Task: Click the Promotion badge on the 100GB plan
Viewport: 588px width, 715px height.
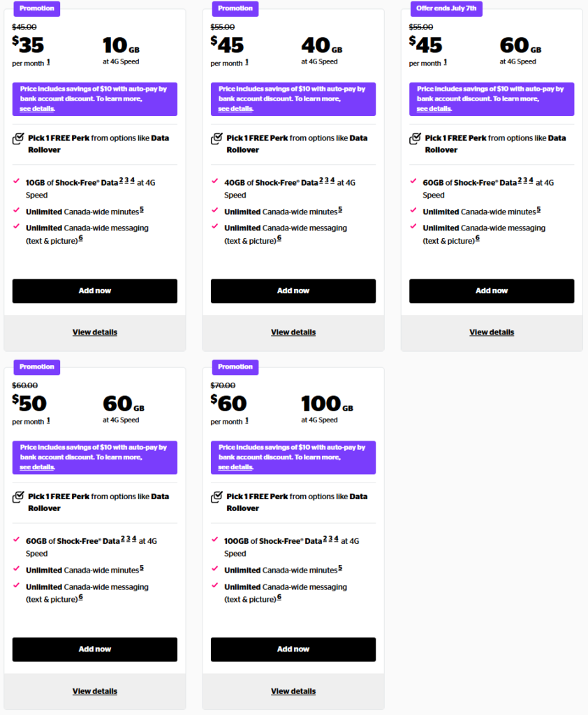Action: click(235, 367)
